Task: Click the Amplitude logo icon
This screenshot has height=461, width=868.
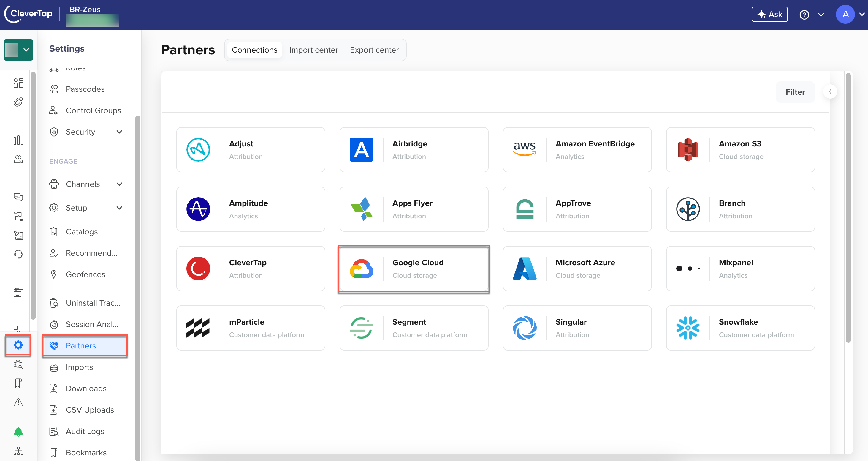Action: coord(198,209)
